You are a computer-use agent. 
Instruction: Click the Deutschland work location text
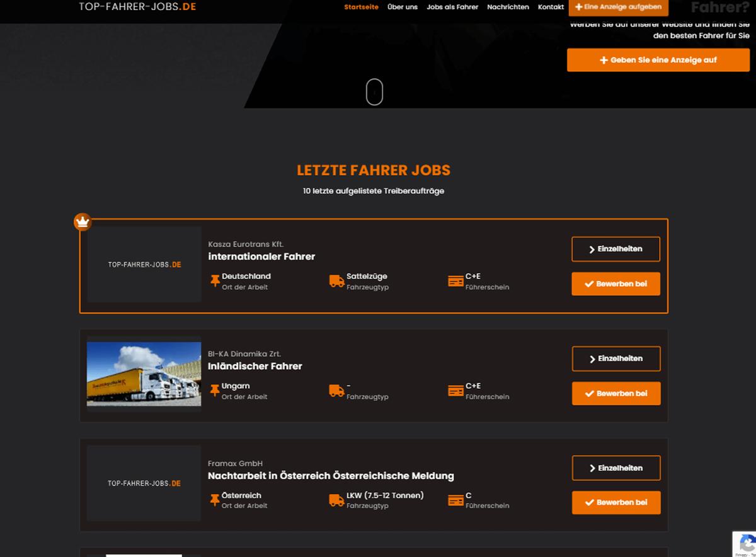tap(246, 276)
